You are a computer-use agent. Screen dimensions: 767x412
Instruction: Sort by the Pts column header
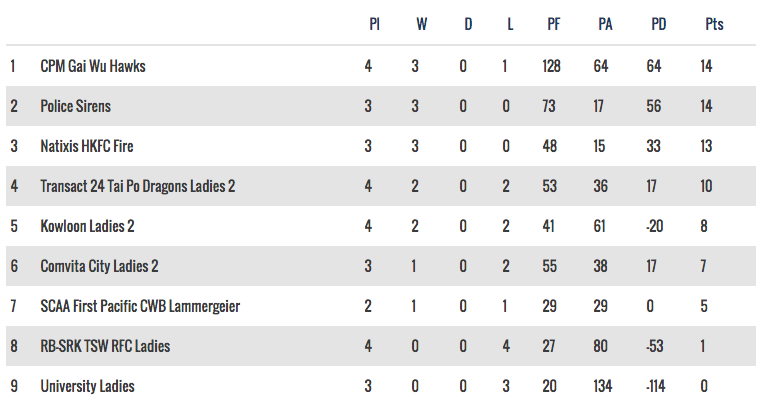(x=713, y=24)
